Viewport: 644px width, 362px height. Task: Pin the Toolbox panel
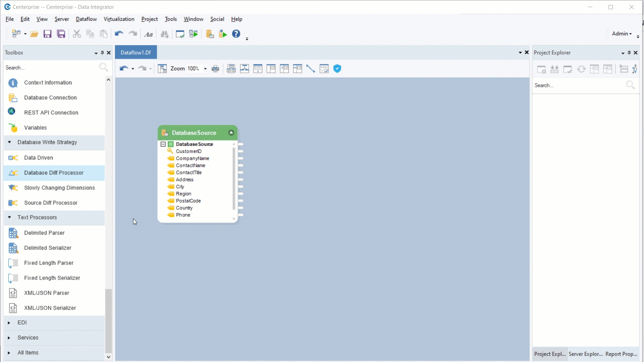(102, 53)
